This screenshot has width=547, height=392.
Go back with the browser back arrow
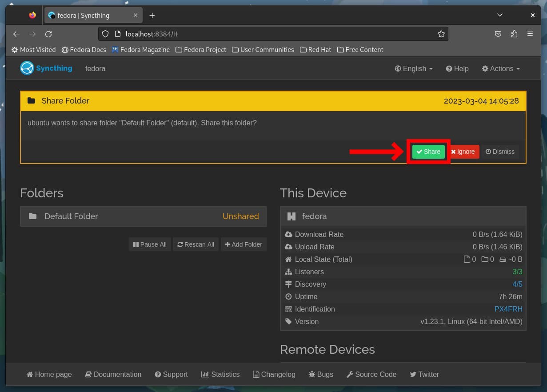coord(16,34)
